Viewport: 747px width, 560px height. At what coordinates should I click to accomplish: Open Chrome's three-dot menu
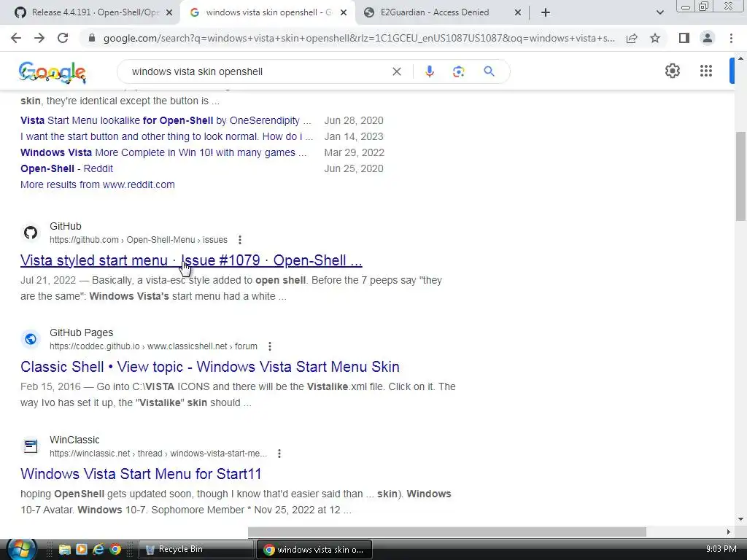[731, 38]
